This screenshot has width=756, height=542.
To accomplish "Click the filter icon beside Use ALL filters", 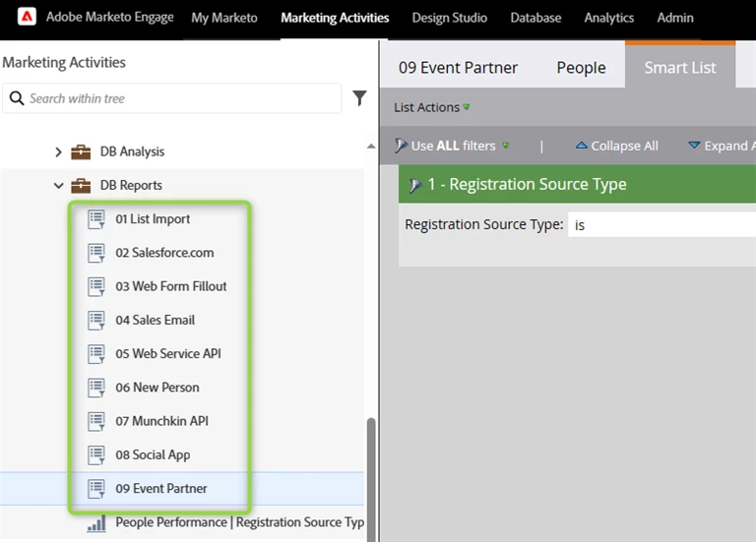I will [401, 146].
